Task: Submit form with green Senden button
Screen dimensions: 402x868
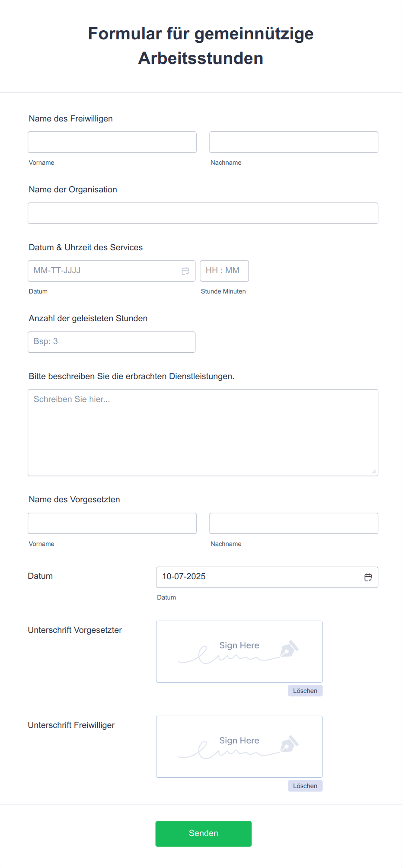Action: (x=204, y=834)
